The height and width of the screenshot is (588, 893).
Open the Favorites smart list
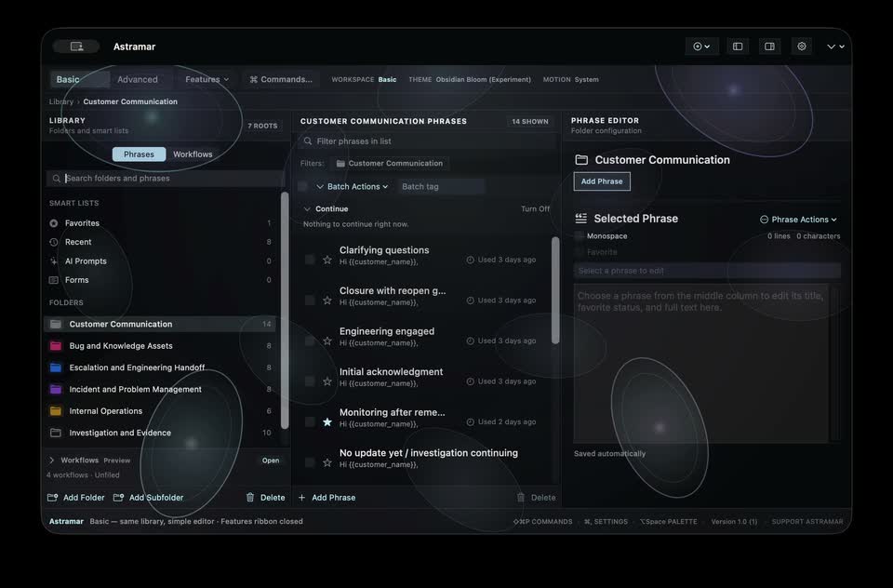click(x=160, y=223)
